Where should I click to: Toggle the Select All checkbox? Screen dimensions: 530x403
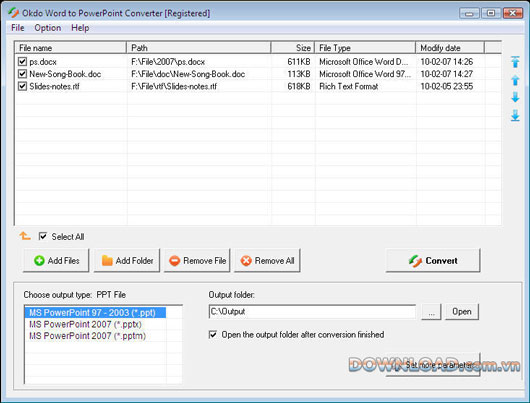pyautogui.click(x=43, y=236)
